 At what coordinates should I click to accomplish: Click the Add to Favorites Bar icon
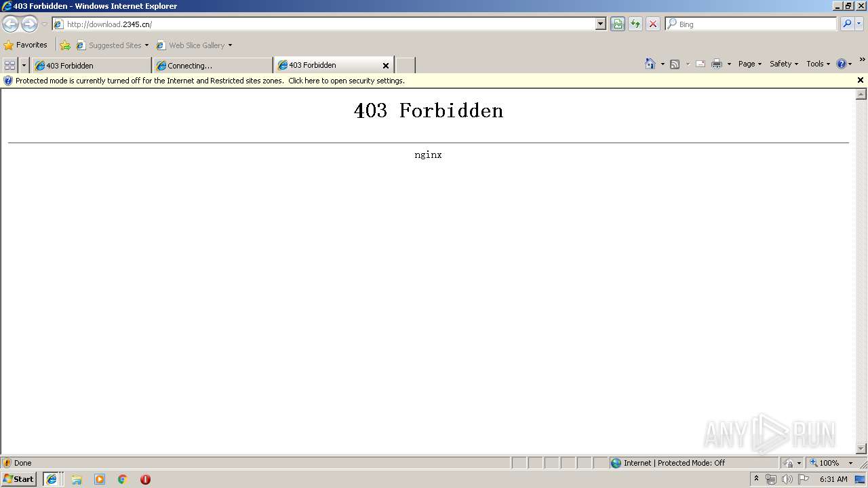coord(65,45)
